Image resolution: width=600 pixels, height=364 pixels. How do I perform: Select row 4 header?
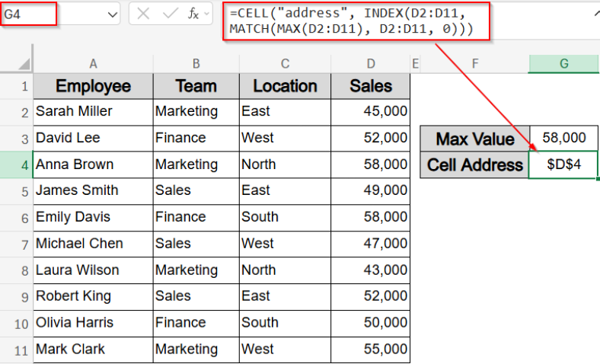coord(16,164)
